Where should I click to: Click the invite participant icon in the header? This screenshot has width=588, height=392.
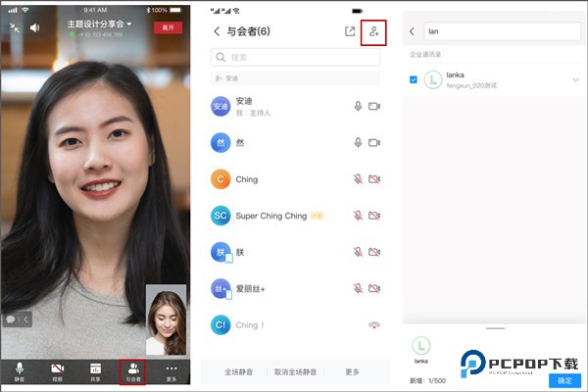pyautogui.click(x=373, y=31)
